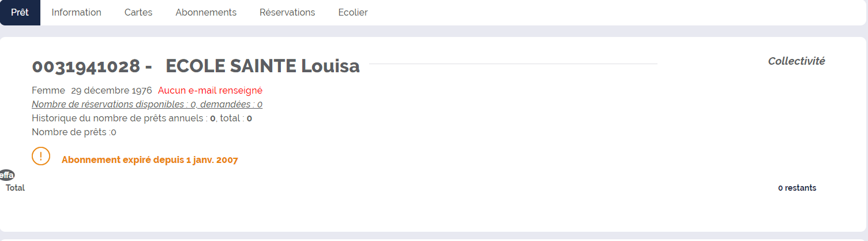Select the borrower number 0031941028
868x241 pixels.
[85, 66]
